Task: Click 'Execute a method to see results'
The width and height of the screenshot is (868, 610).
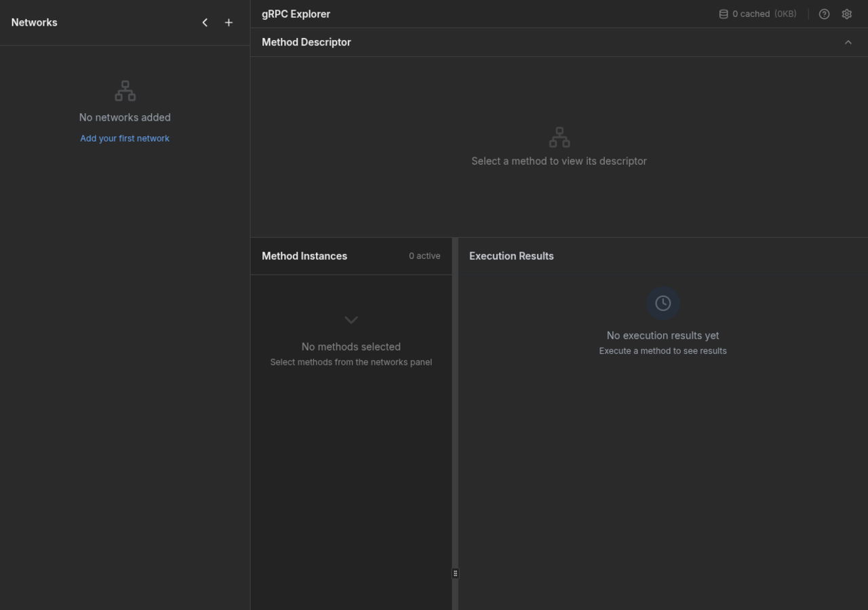Action: 663,351
